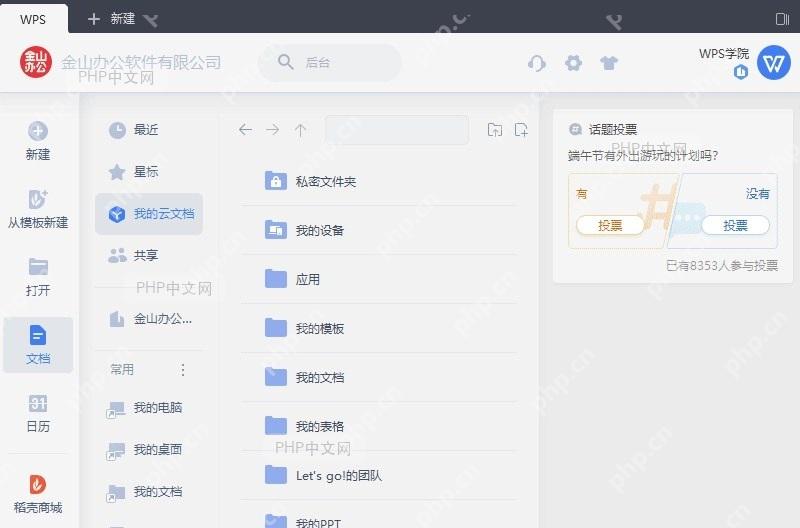Go up one folder level

point(300,130)
